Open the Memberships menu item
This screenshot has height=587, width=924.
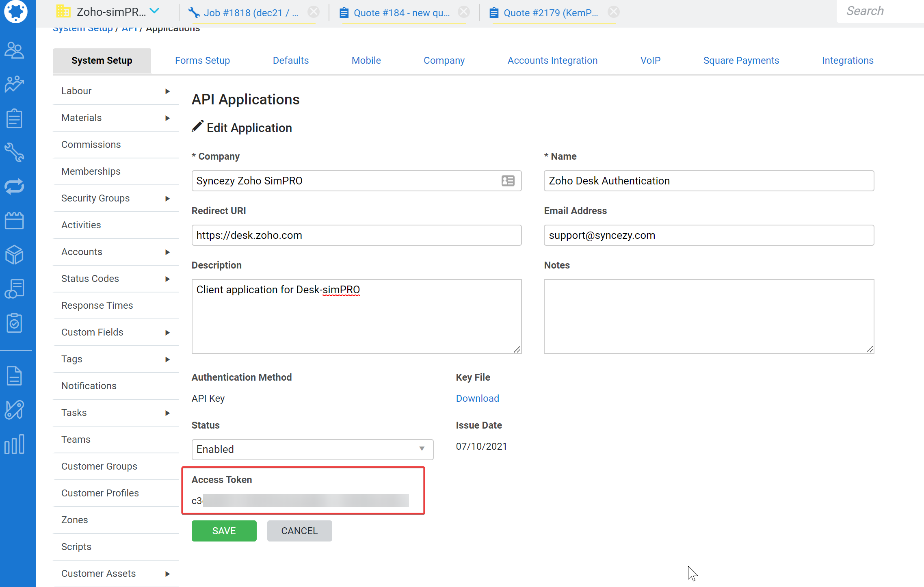(x=116, y=171)
